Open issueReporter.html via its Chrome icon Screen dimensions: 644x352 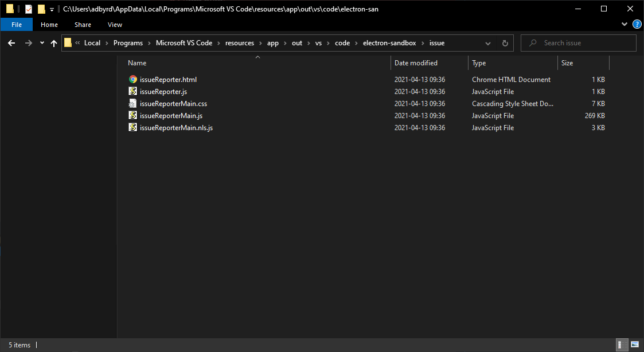coord(132,79)
